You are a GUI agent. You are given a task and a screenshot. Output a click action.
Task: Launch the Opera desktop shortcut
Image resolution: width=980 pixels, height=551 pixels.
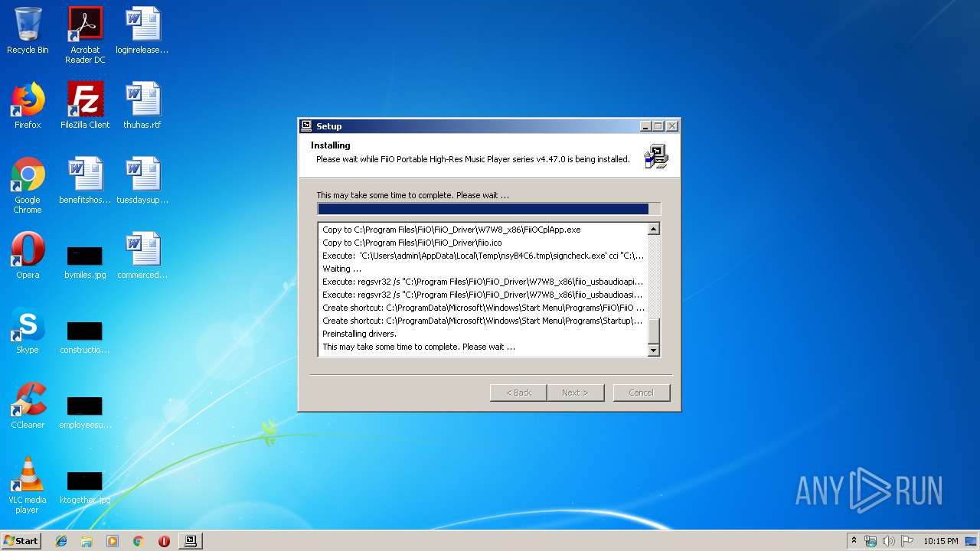pyautogui.click(x=28, y=256)
